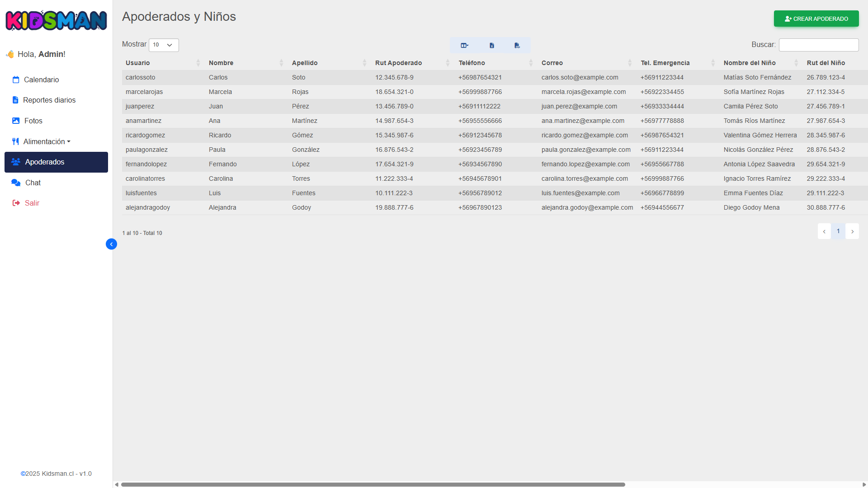Click the Chat bubbles icon
Viewport: 868px width, 488px height.
16,183
